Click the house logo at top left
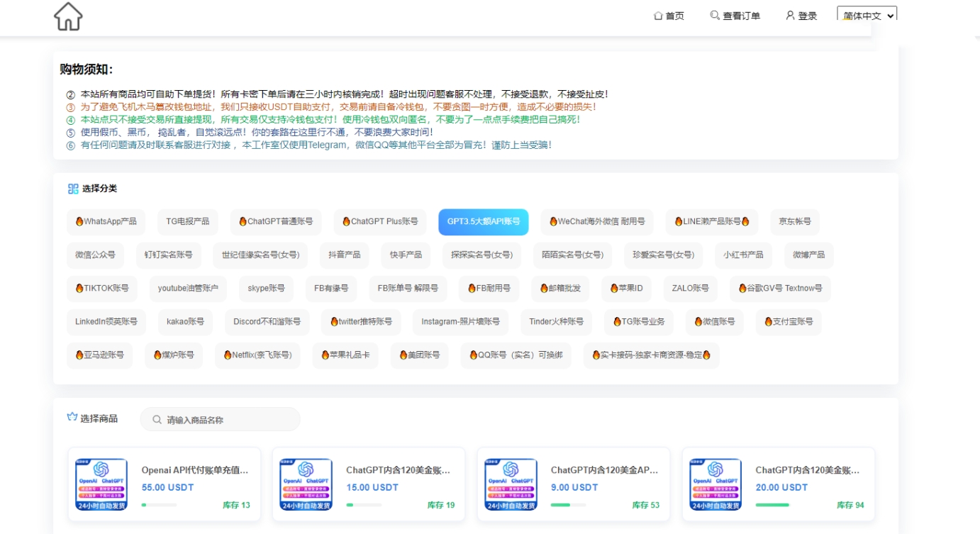980x534 pixels. 68,16
